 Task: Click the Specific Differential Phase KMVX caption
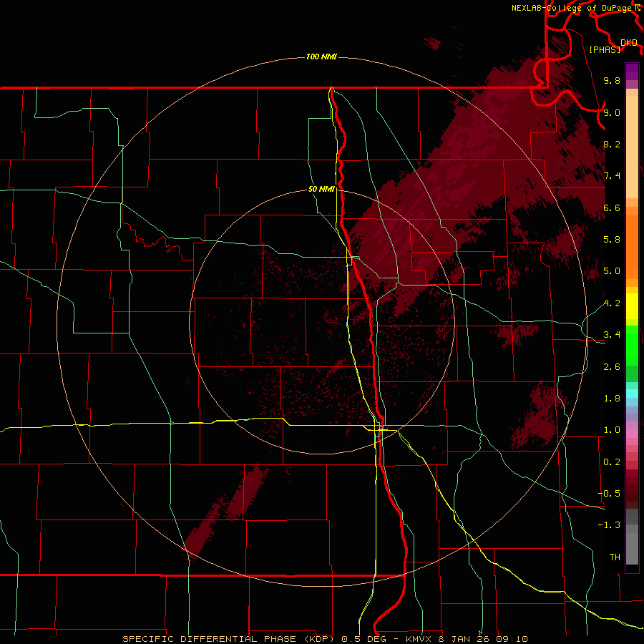coord(325,639)
